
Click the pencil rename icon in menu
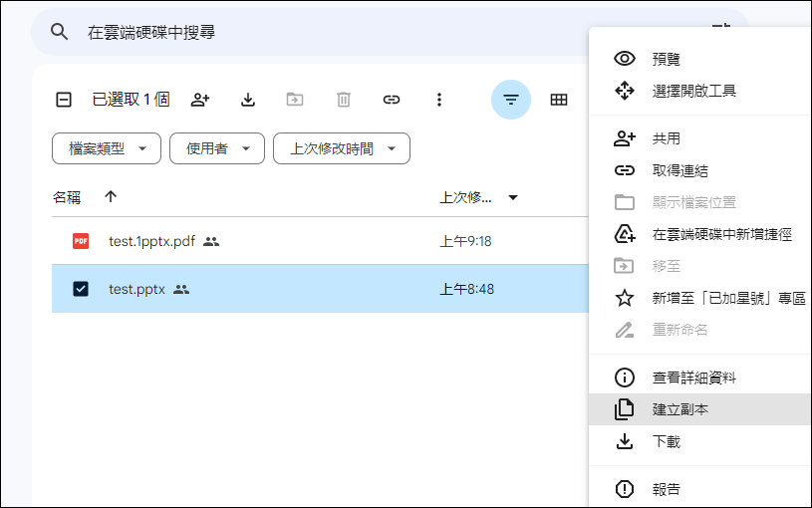pyautogui.click(x=625, y=330)
